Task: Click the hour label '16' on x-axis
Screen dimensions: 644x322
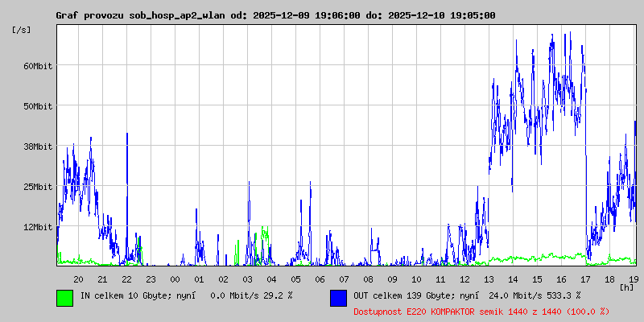Action: 561,279
